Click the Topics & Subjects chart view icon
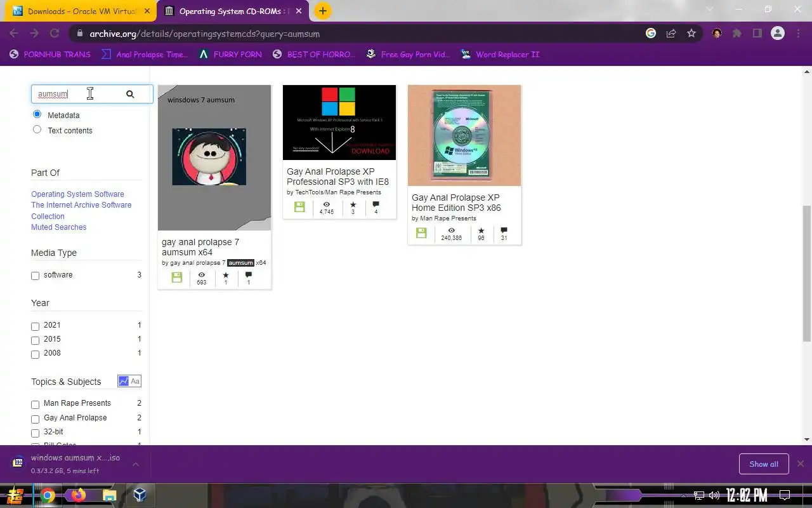The image size is (812, 508). pos(124,381)
